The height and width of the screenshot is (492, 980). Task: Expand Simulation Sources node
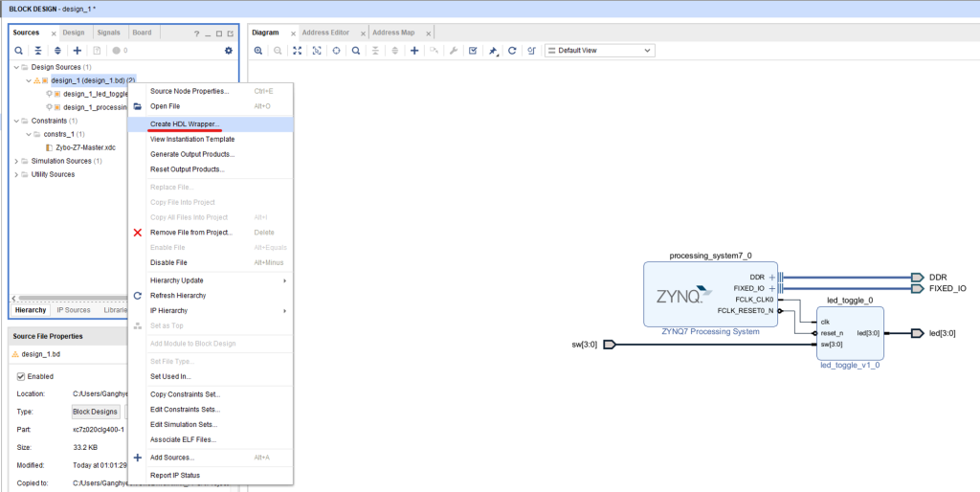coord(16,162)
